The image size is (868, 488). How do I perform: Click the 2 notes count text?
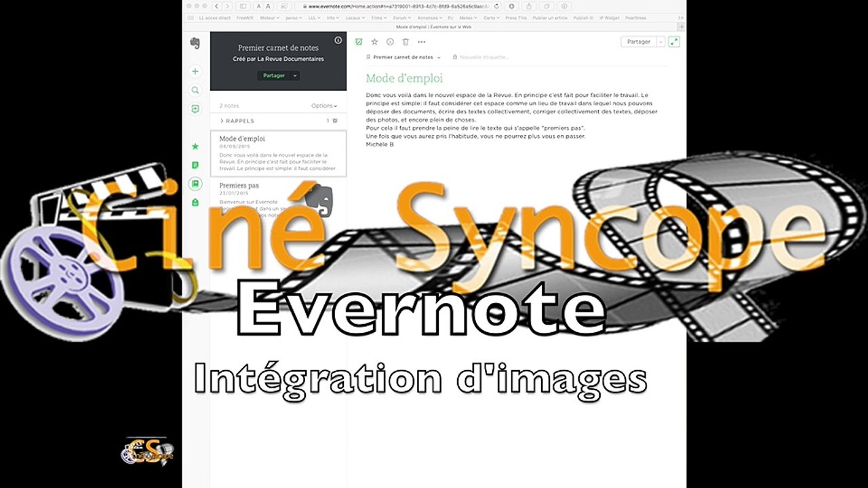pyautogui.click(x=229, y=106)
